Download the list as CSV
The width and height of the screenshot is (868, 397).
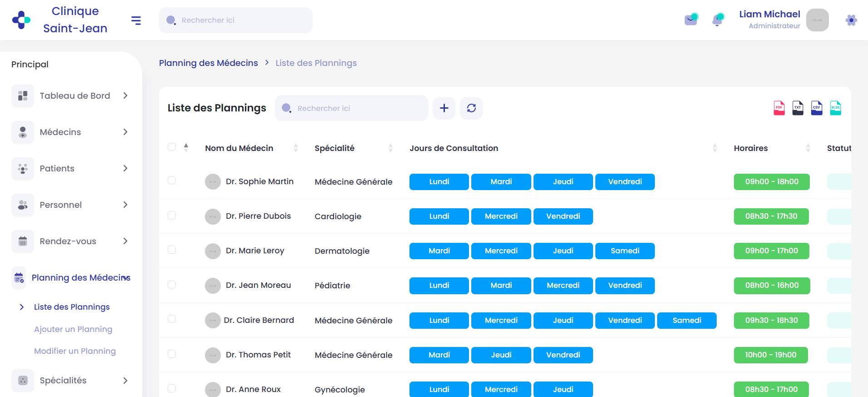click(x=817, y=108)
